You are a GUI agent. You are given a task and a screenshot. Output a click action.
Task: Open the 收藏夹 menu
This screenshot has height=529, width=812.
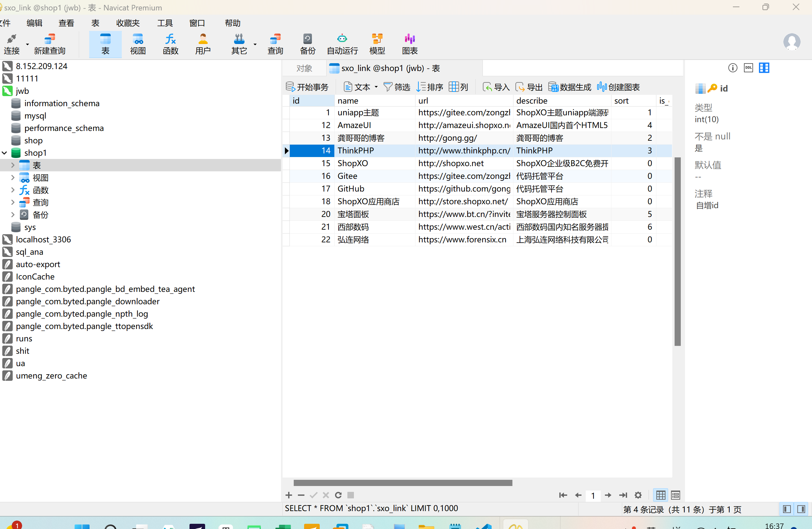[x=128, y=23]
